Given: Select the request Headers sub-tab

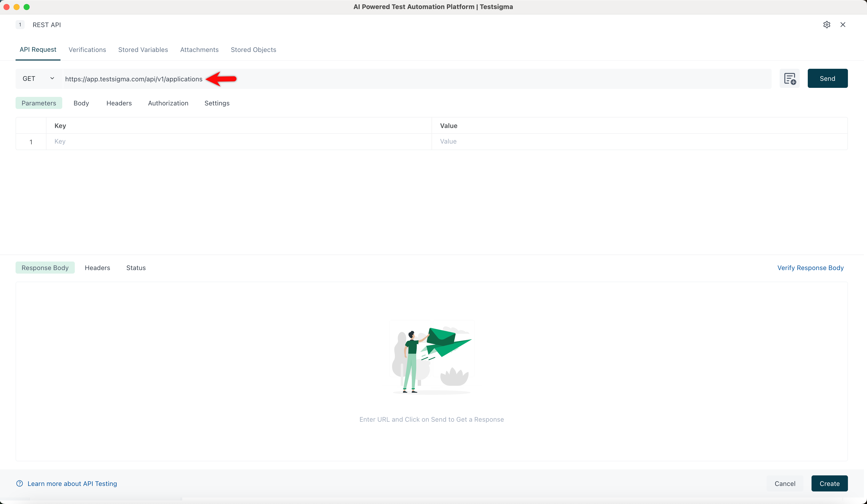Looking at the screenshot, I should pos(119,103).
